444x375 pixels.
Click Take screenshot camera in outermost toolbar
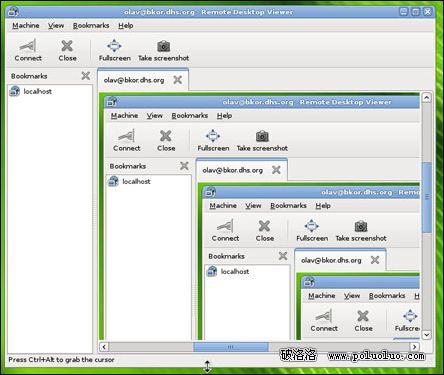[x=163, y=46]
